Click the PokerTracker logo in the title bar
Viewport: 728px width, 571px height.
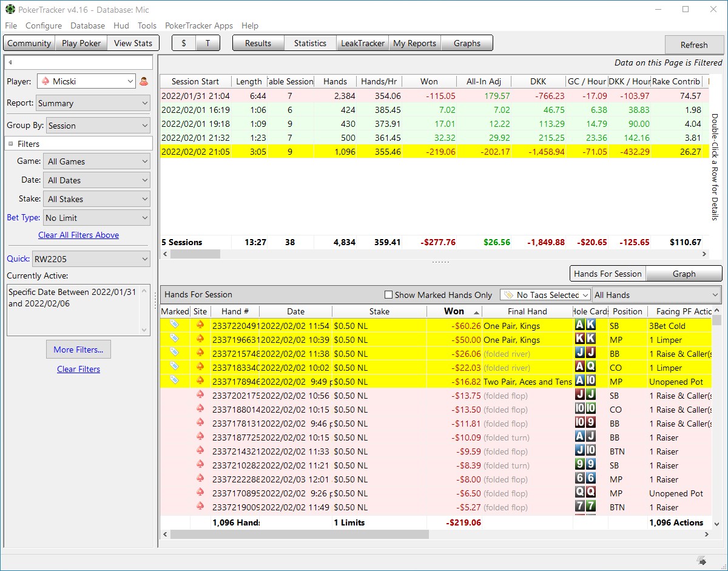tap(10, 10)
